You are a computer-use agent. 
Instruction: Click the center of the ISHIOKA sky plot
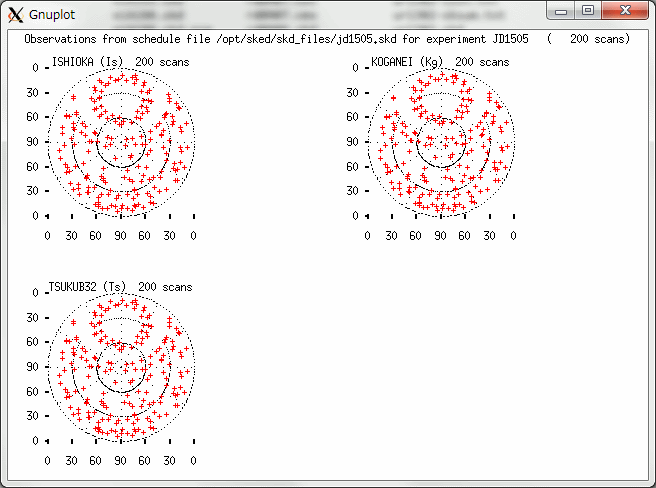coord(121,141)
